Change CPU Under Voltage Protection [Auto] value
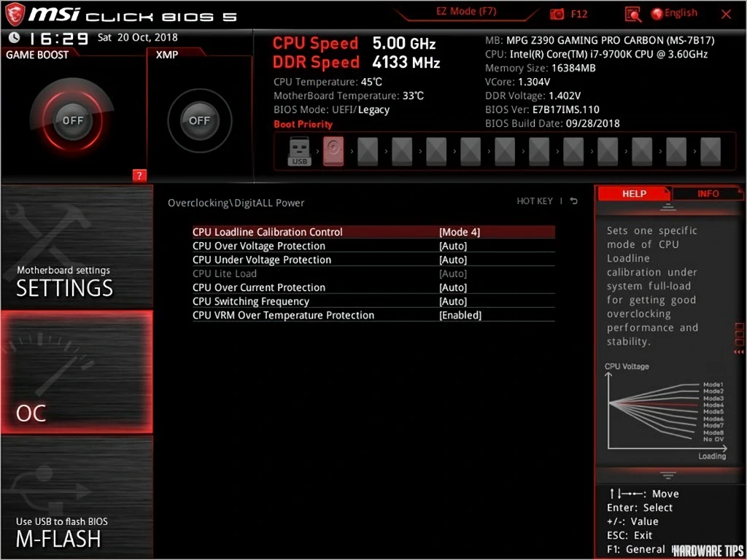This screenshot has height=560, width=747. pos(452,260)
